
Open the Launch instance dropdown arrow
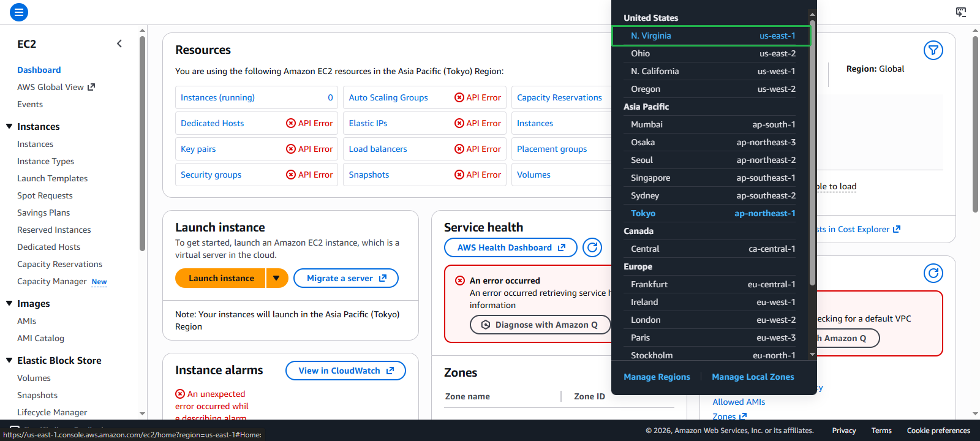pyautogui.click(x=277, y=278)
